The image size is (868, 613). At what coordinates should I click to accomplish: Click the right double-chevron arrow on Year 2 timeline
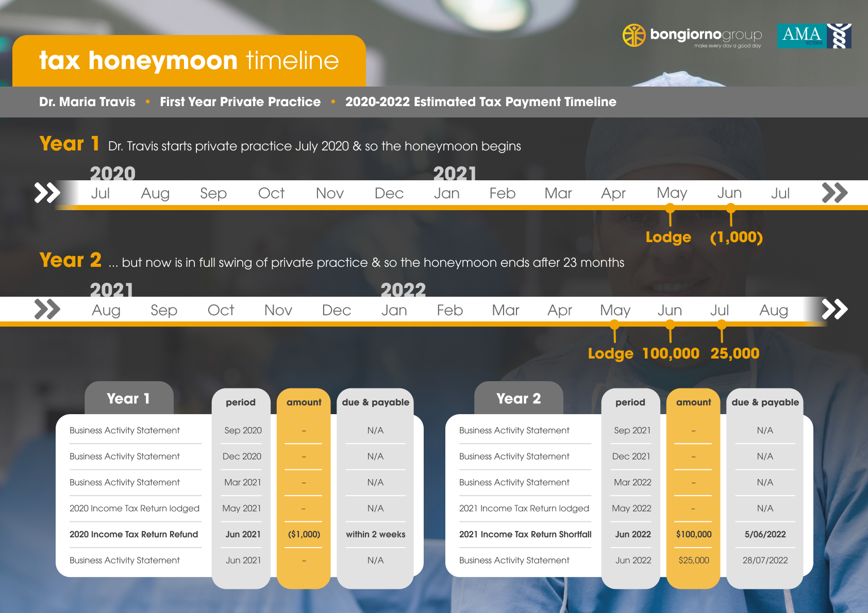(x=834, y=309)
